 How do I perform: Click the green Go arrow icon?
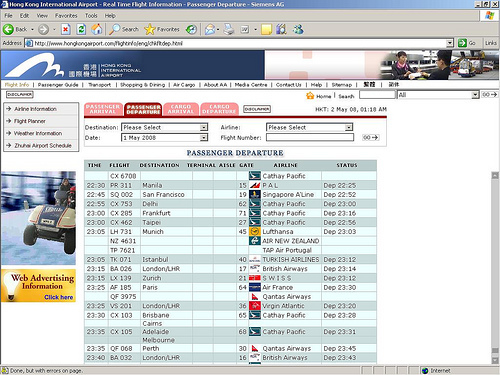point(462,43)
